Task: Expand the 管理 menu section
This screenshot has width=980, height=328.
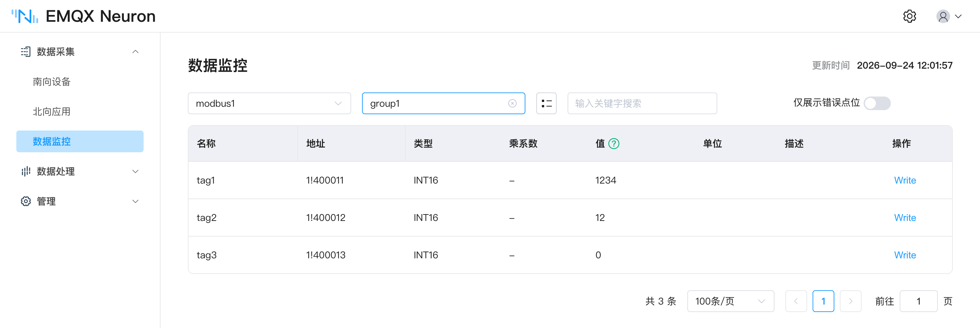Action: click(x=135, y=202)
